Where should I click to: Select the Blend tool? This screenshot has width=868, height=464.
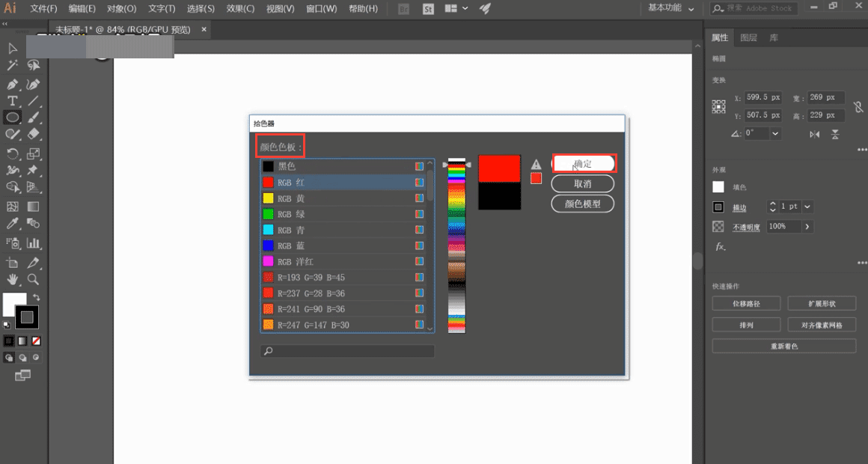pos(33,223)
